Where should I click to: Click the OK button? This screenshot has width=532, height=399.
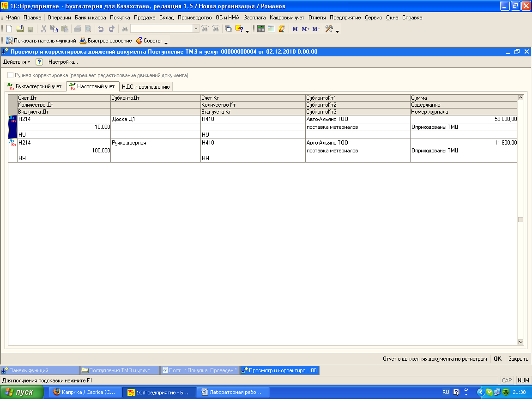tap(497, 359)
